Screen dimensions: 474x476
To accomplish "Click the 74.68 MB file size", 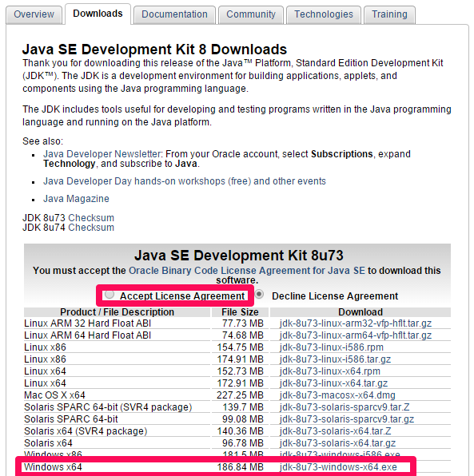I will click(243, 335).
